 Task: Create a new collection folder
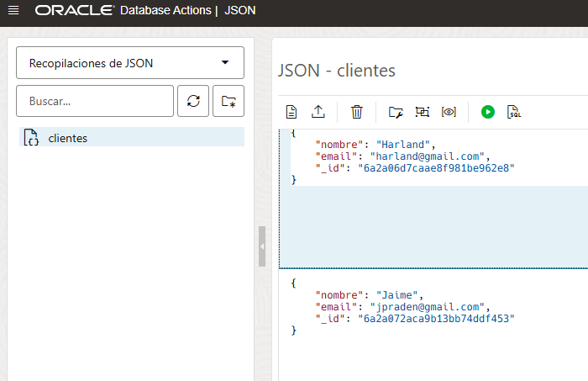click(228, 101)
